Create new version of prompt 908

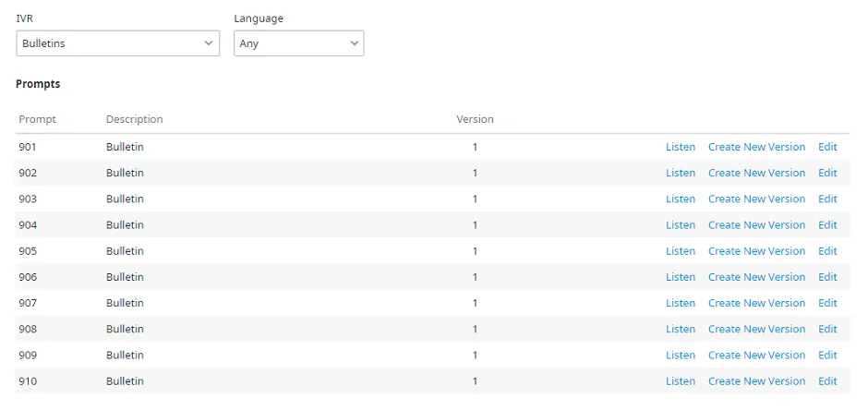coord(757,329)
